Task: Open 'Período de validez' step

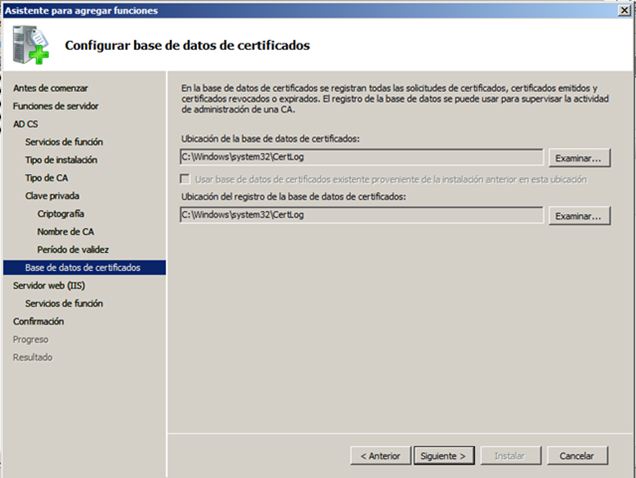Action: (x=73, y=250)
